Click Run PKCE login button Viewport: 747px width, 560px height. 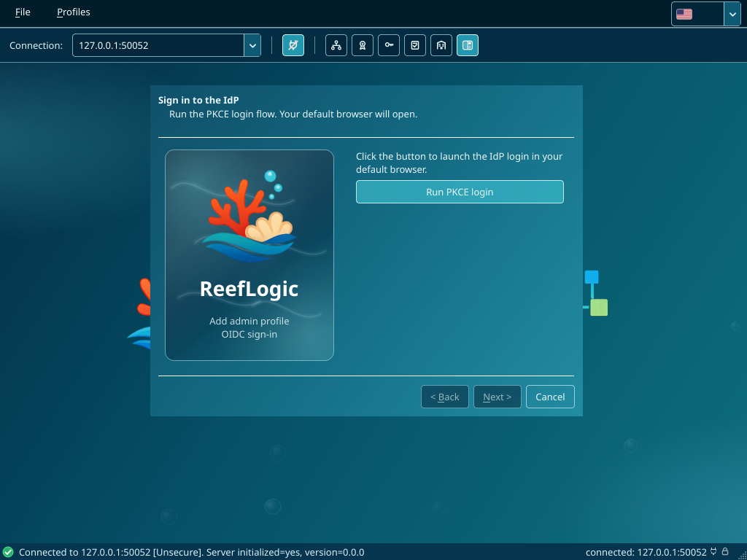460,192
